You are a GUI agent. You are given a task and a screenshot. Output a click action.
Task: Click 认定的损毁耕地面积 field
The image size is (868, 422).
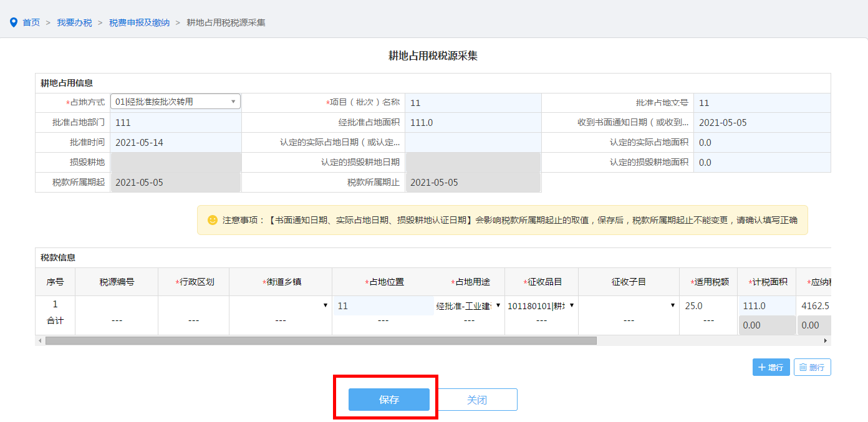coord(762,163)
